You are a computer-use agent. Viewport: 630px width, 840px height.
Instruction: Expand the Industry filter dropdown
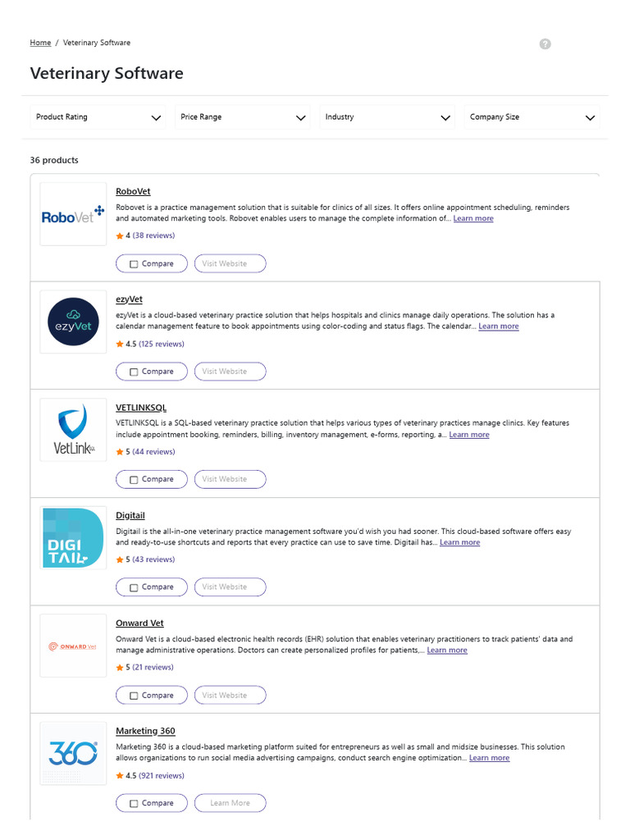[387, 116]
